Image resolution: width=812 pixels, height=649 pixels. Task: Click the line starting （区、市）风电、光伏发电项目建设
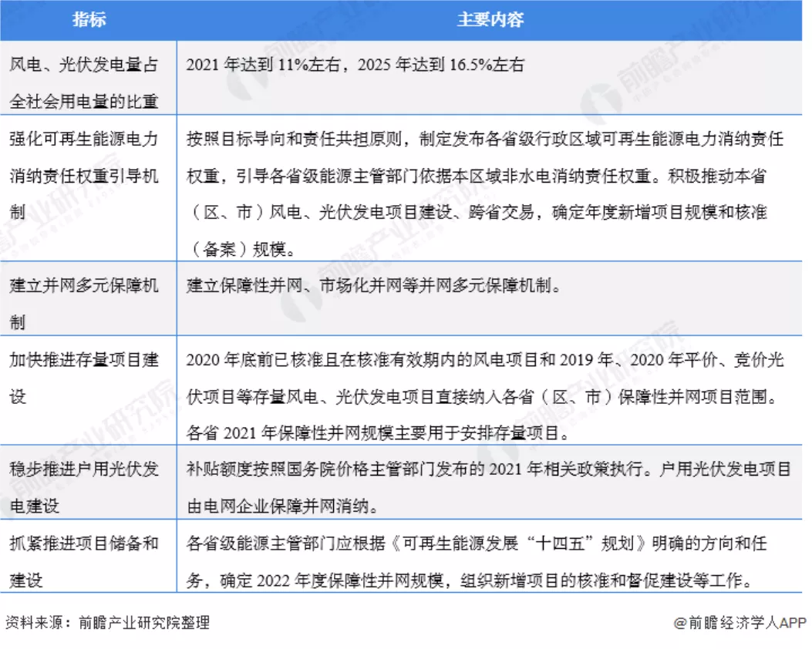tap(479, 212)
